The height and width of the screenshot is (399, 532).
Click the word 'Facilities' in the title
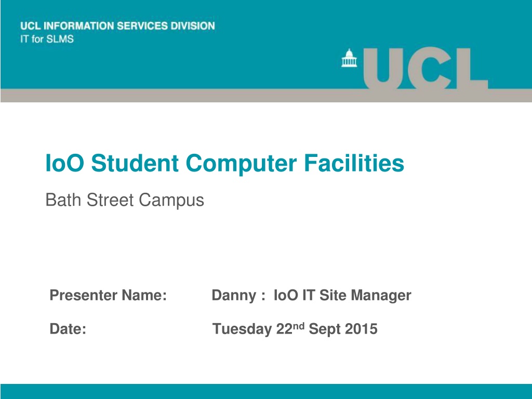coord(354,163)
